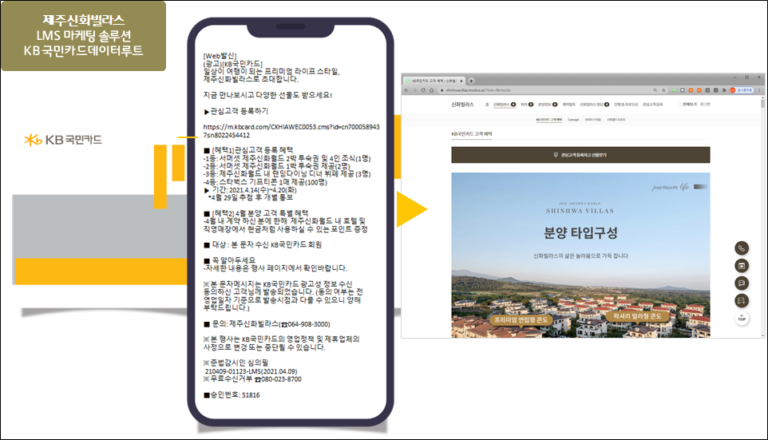
Task: Open the 관심고객등록 nav menu item
Action: pyautogui.click(x=652, y=104)
